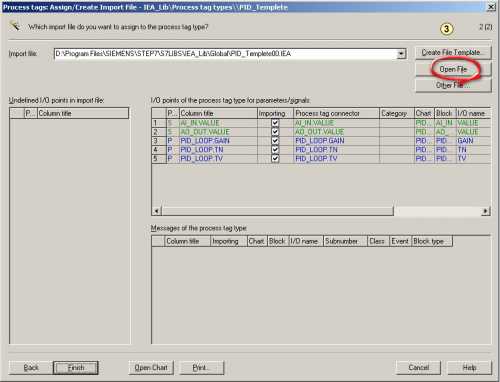
Task: Click I/O name header in I/O points table
Action: click(473, 113)
